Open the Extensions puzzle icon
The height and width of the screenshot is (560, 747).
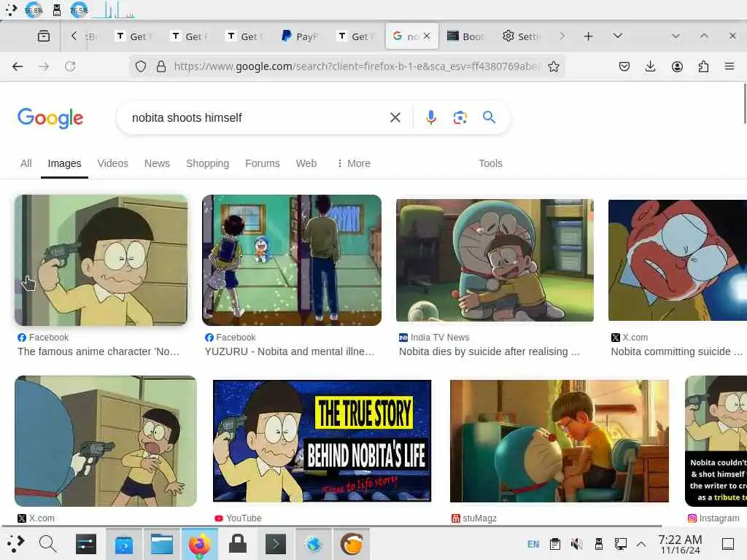point(703,66)
